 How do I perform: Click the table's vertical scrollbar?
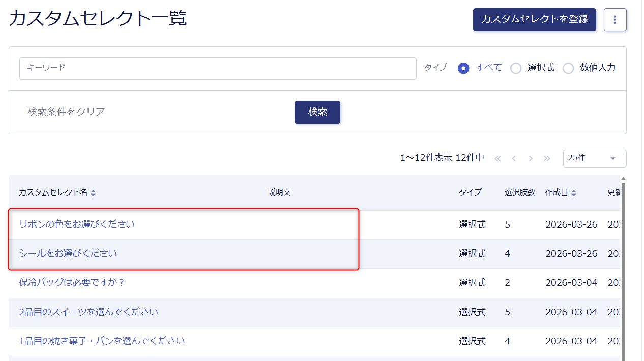[x=623, y=270]
